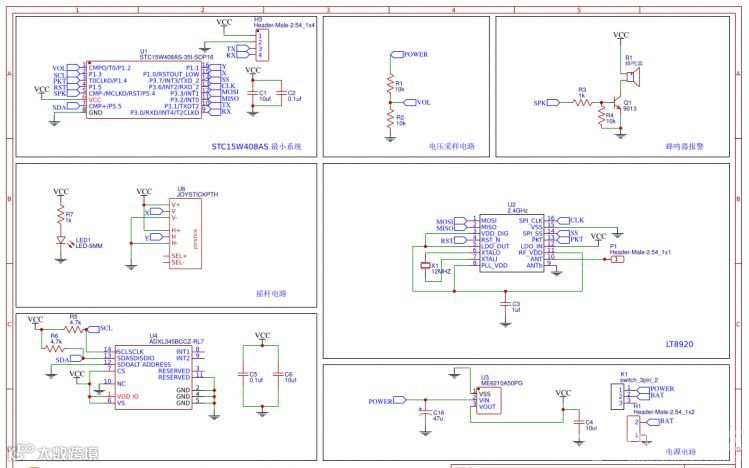Click the 'ADXL345BCCZ-RL7' part label
Screen dimensions: 749x468
pyautogui.click(x=177, y=341)
